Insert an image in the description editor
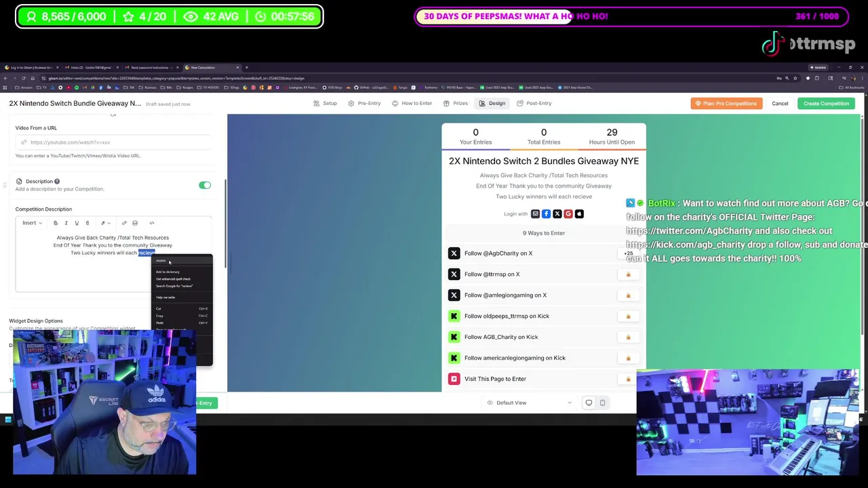The width and height of the screenshot is (868, 488). click(x=135, y=223)
